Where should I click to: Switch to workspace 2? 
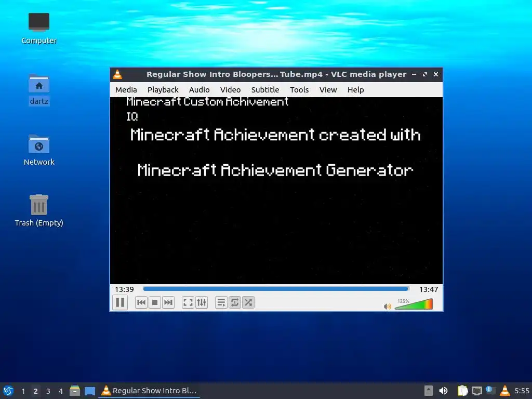tap(36, 391)
